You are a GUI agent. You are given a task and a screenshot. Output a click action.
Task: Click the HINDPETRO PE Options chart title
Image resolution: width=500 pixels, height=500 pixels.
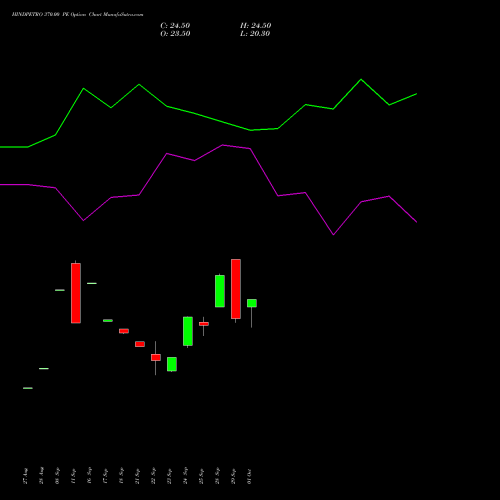[78, 15]
